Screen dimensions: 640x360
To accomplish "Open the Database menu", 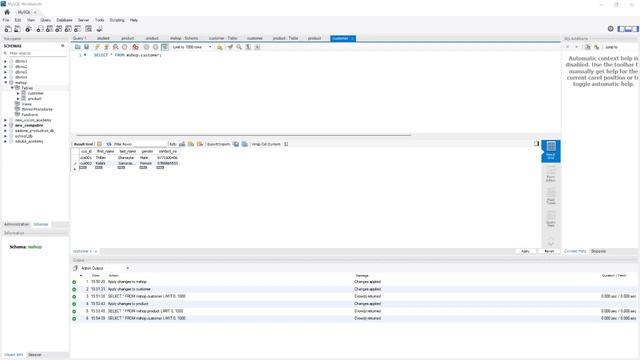I will (64, 20).
